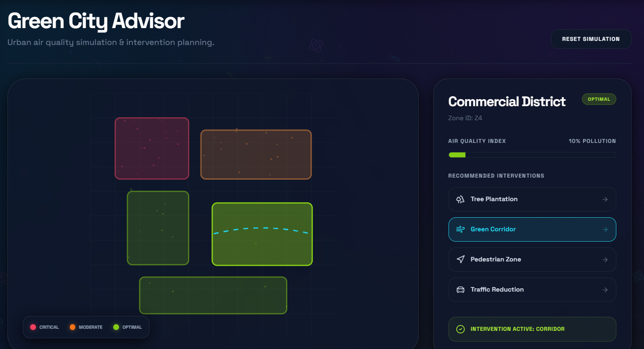Click the navigation arrow icon beside Pedestrian Zone

pyautogui.click(x=460, y=260)
